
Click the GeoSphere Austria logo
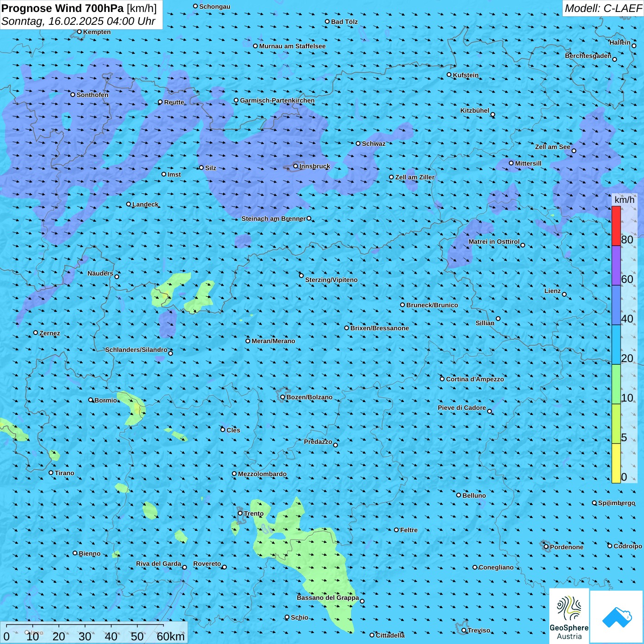(569, 616)
